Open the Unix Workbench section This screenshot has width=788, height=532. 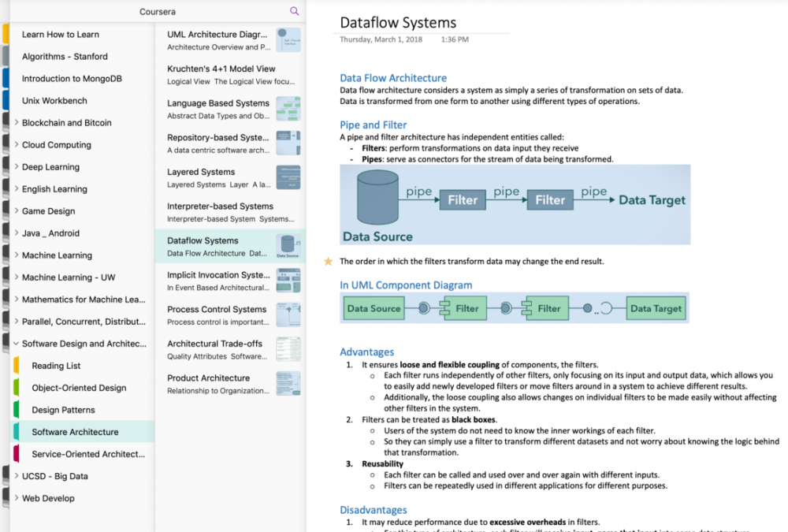coord(82,101)
